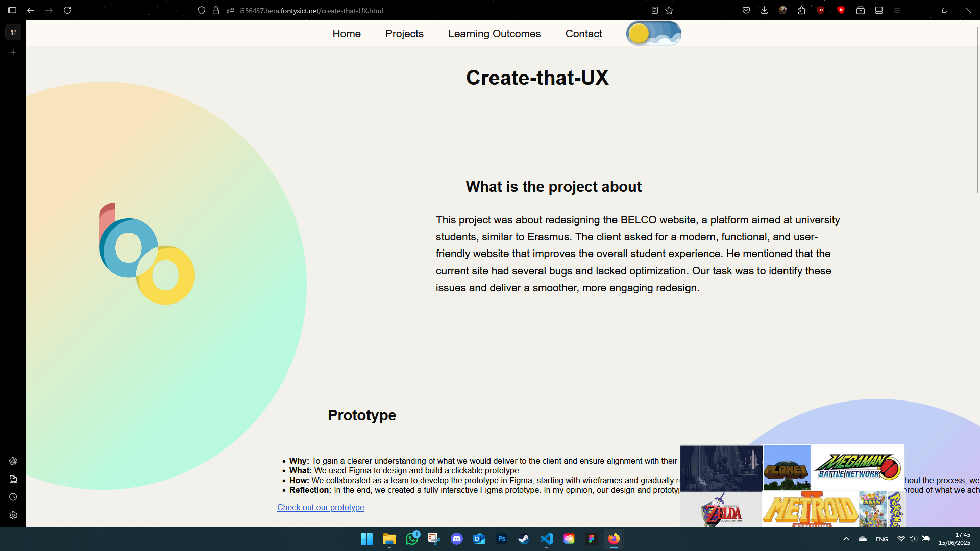980x551 pixels.
Task: Open ChatGPT from the Firefox sidebar
Action: point(13,461)
